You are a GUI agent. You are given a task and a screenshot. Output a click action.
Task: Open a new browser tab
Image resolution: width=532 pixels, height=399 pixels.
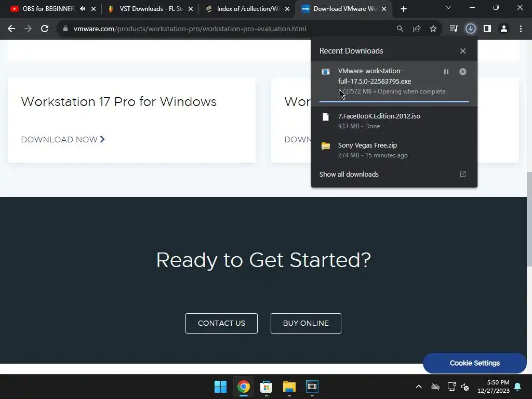pyautogui.click(x=403, y=9)
